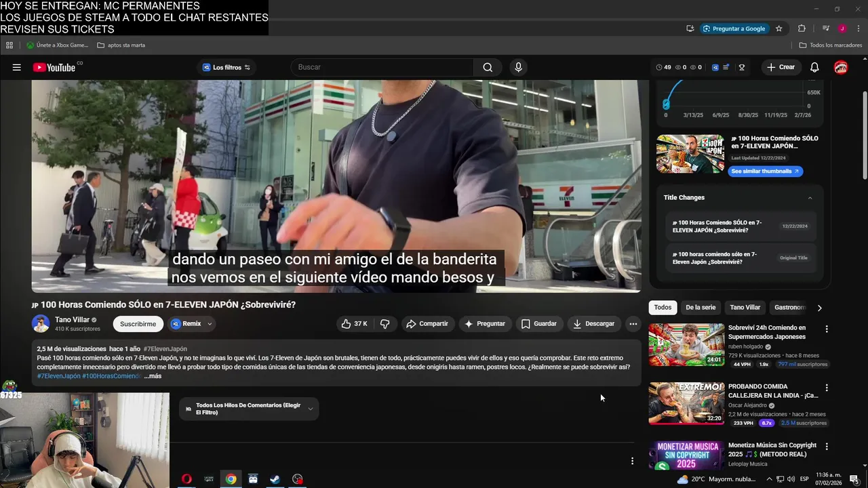868x488 pixels.
Task: Open Monetiza Música Sin Copyright thumbnail
Action: pos(686,456)
